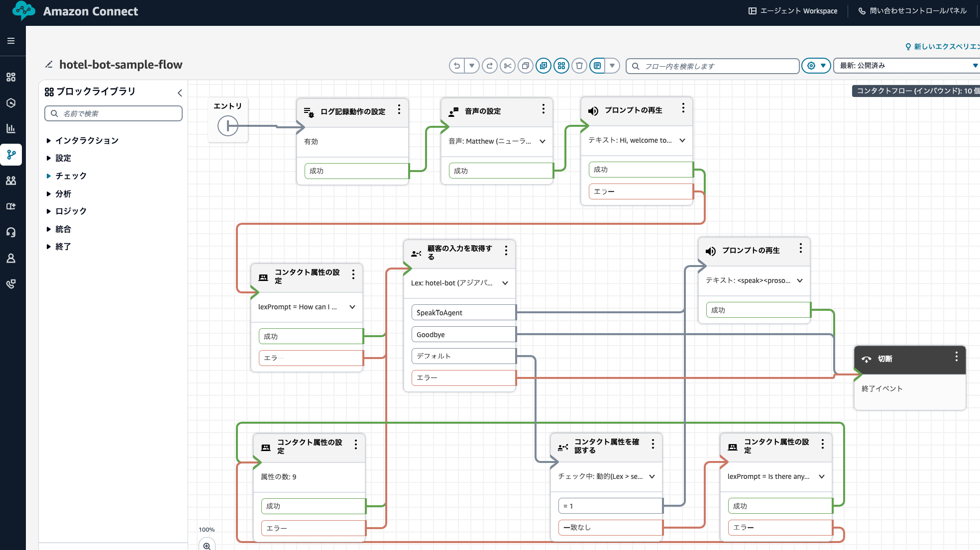Toggle the notes toolbar button
The height and width of the screenshot is (550, 980).
[x=597, y=66]
